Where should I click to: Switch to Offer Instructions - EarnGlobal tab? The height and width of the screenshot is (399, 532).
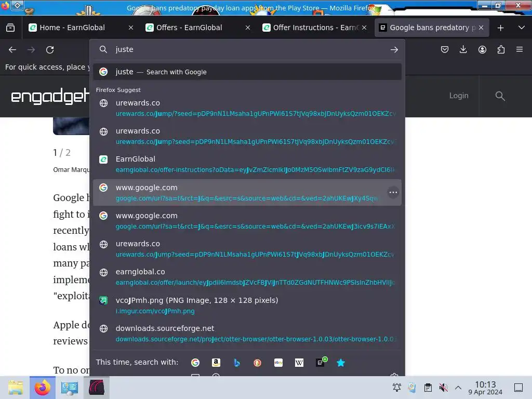coord(314,28)
